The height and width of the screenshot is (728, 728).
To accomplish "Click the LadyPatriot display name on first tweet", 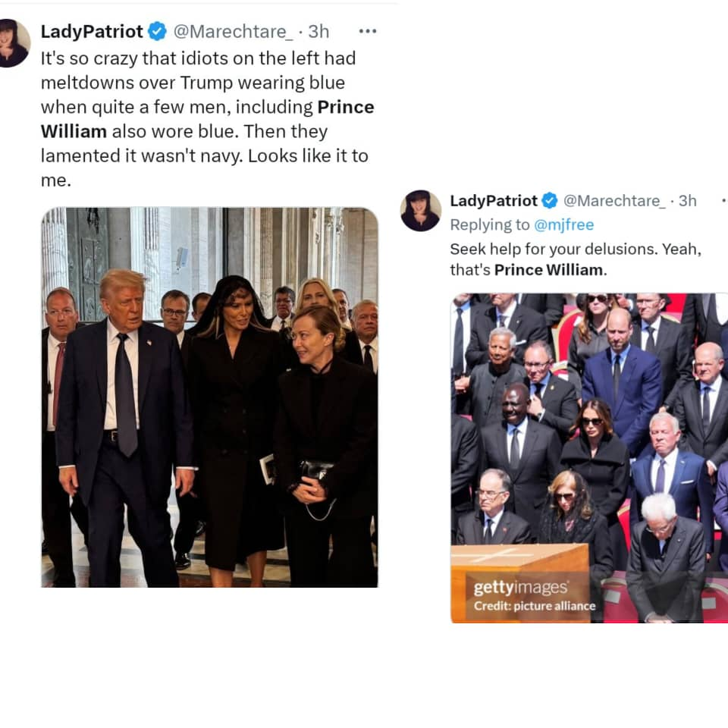I will click(92, 32).
